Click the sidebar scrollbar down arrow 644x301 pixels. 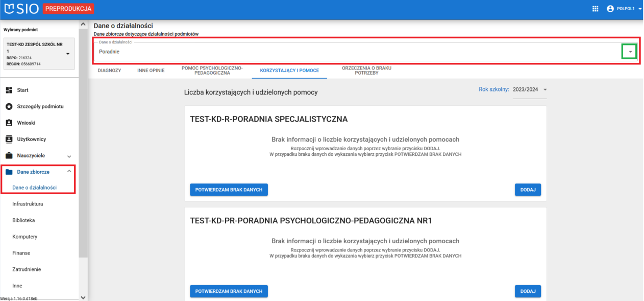(83, 297)
